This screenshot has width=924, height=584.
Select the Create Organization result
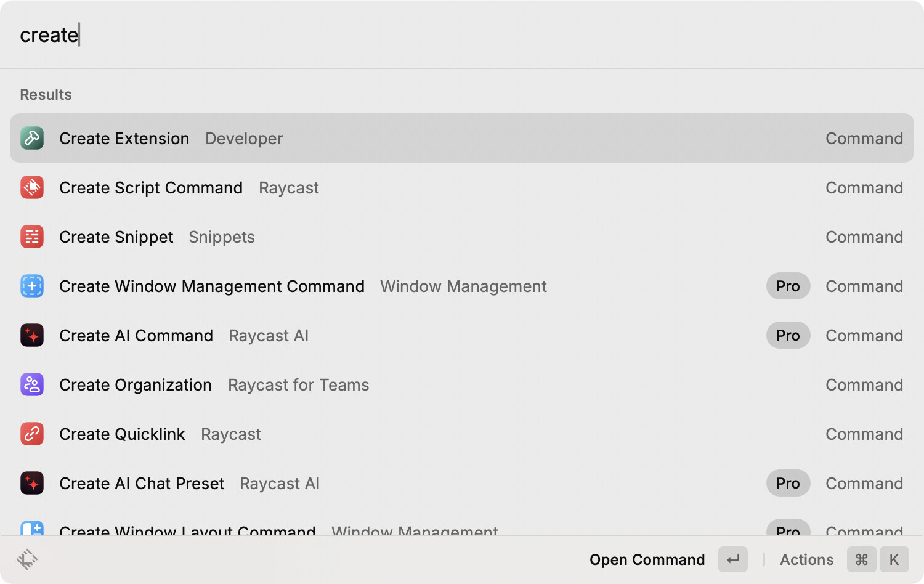click(462, 384)
